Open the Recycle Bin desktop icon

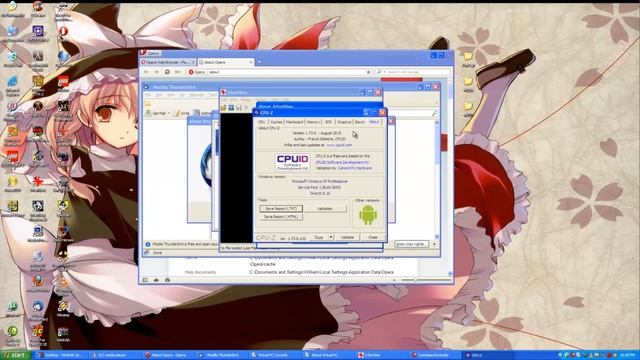(13, 56)
